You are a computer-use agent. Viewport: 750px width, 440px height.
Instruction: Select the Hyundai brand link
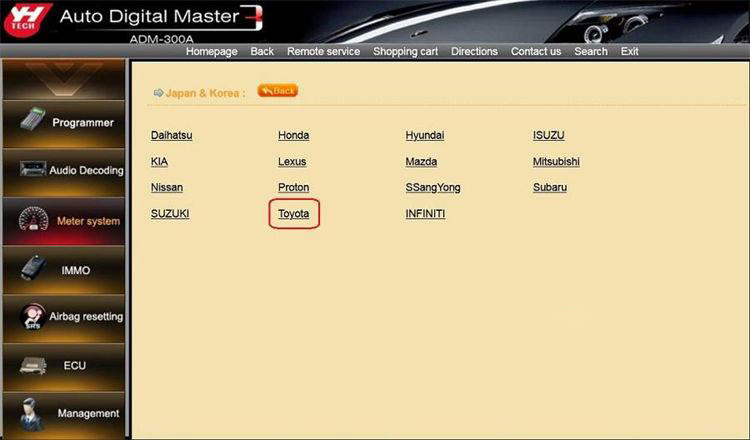click(x=424, y=135)
